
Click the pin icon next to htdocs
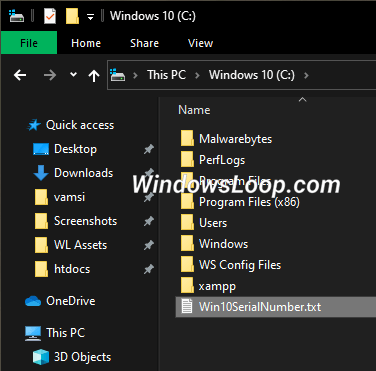tap(149, 269)
